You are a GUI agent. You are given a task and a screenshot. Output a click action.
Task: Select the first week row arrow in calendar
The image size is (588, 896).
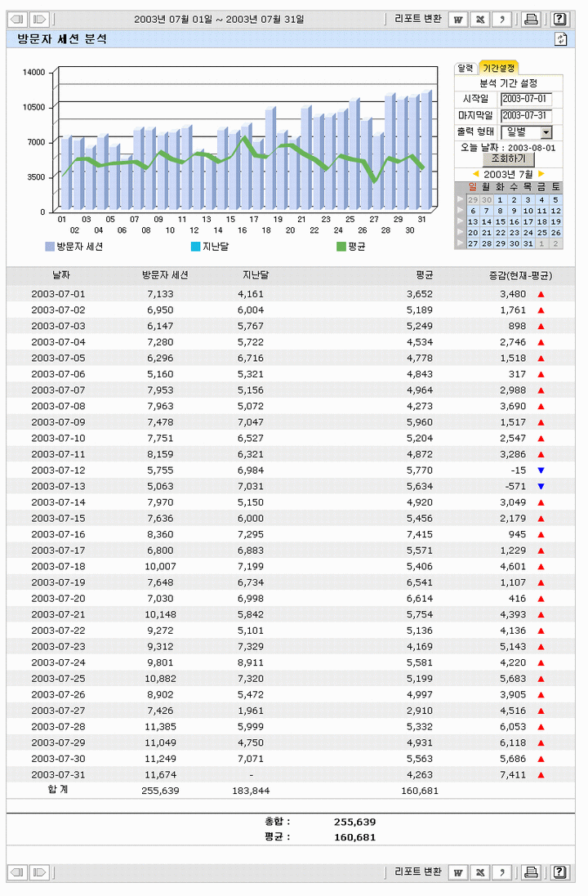461,200
